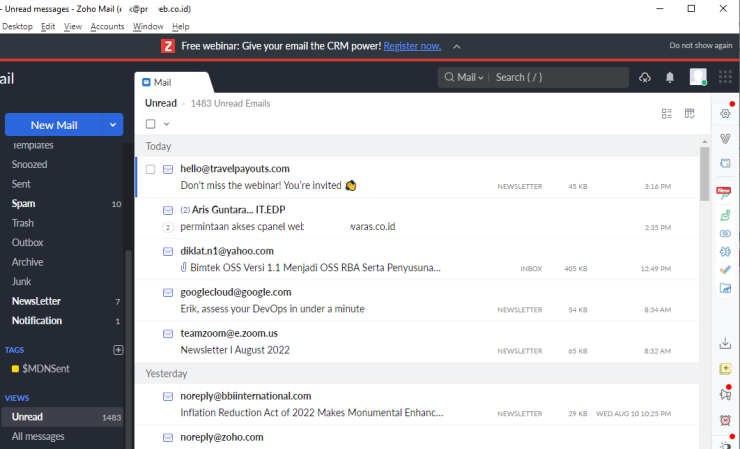Tick the select-all emails checkbox
The image size is (740, 449).
[151, 124]
